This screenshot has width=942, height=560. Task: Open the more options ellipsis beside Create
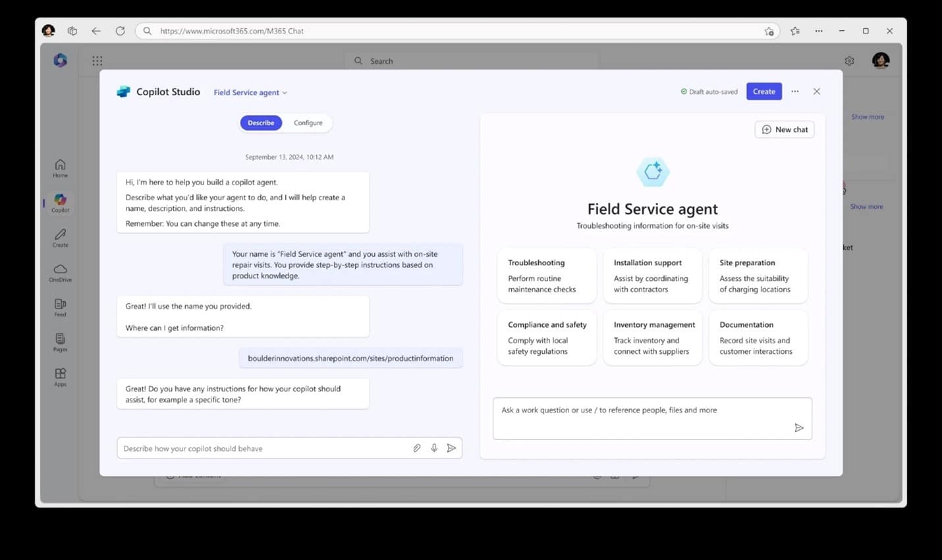[795, 92]
